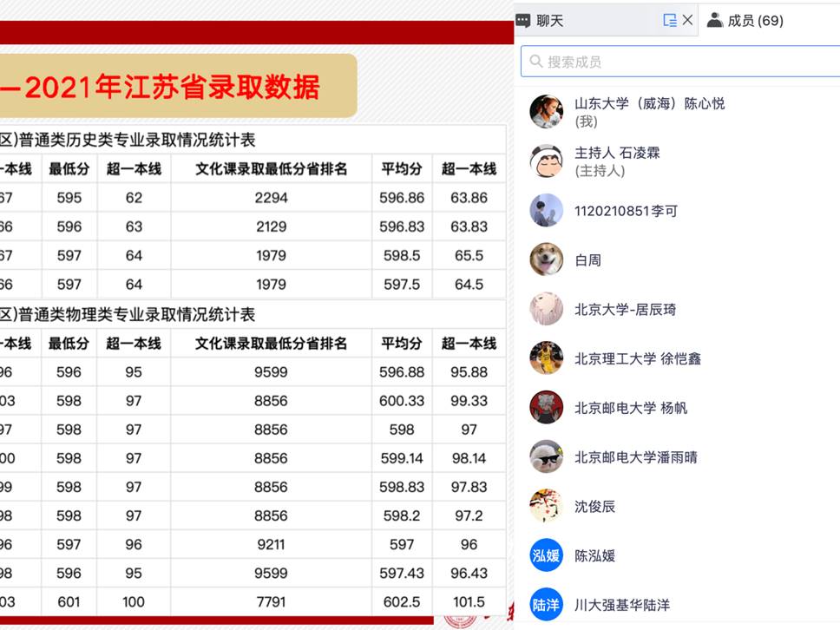The image size is (840, 630).
Task: Click the chat bubble icon beside 聊天
Action: [x=523, y=18]
